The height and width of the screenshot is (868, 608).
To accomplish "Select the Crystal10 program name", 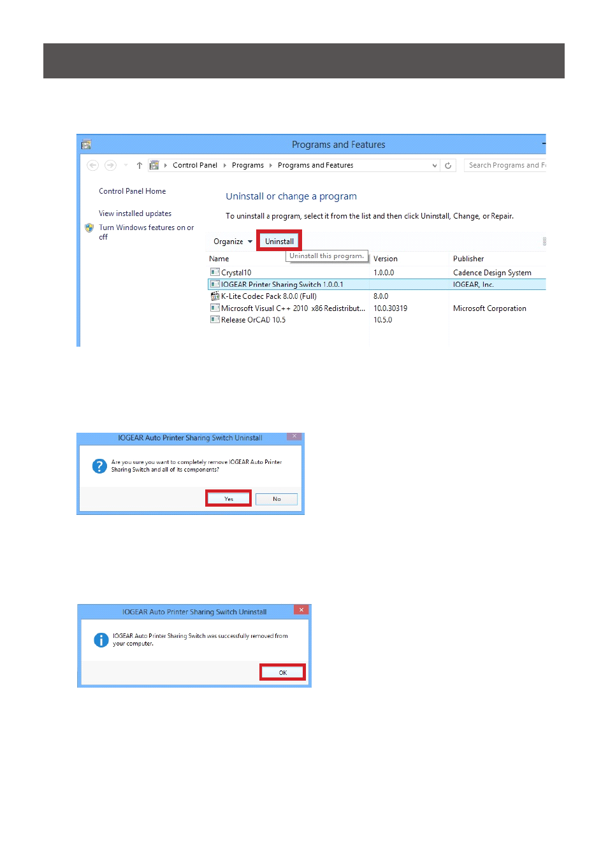I will coord(236,273).
